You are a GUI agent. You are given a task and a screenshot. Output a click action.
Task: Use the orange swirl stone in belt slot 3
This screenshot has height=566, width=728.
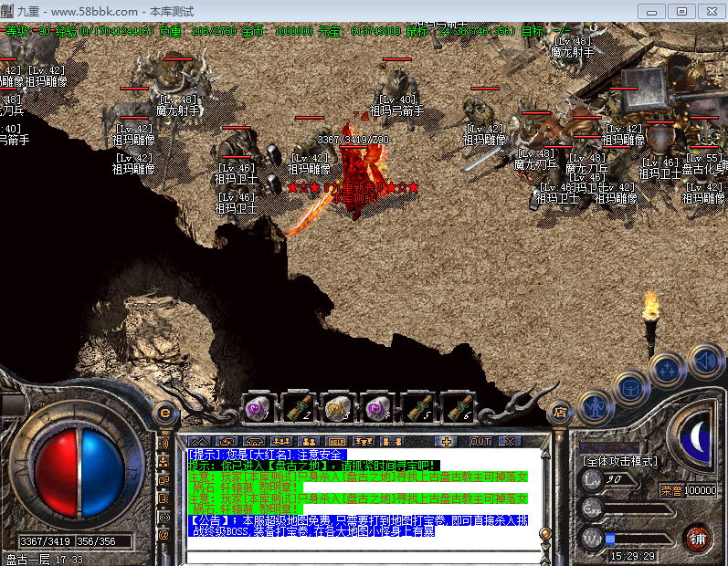point(338,409)
